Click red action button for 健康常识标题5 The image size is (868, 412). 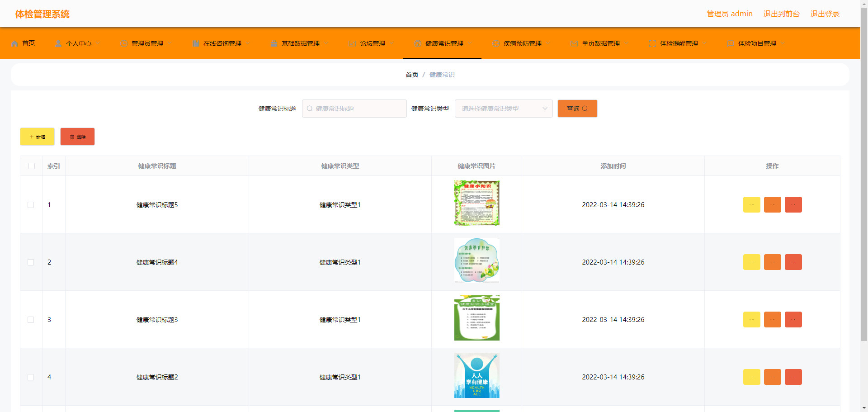(x=793, y=204)
